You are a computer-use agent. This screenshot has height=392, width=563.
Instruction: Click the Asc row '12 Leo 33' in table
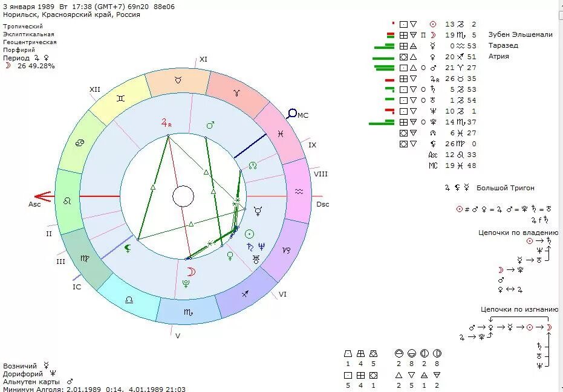coord(452,155)
